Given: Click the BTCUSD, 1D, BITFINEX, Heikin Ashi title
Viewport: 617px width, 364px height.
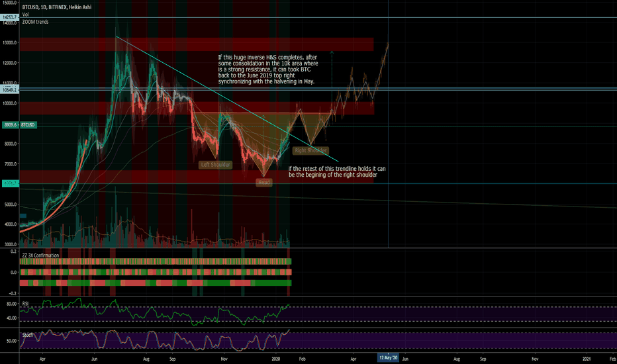Looking at the screenshot, I should point(57,7).
